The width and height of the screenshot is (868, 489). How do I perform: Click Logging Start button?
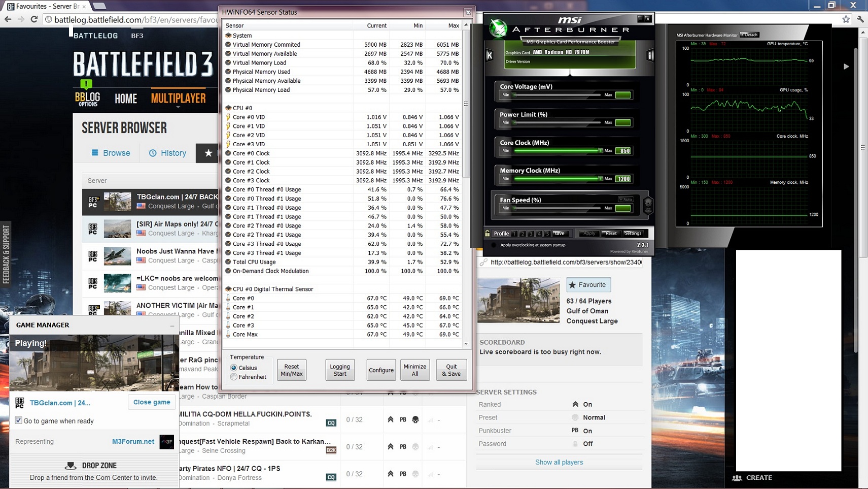[x=340, y=370]
